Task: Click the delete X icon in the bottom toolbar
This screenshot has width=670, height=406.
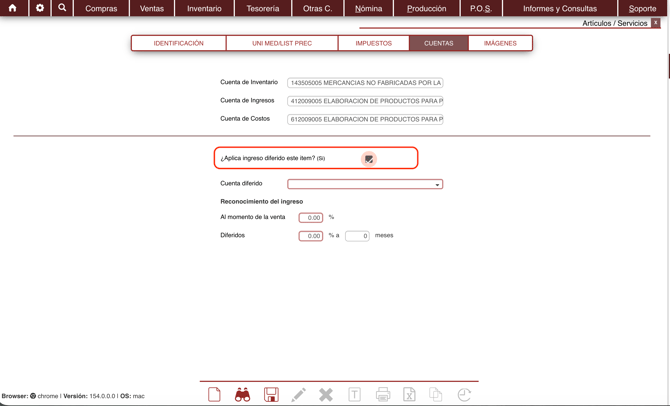Action: coord(326,394)
